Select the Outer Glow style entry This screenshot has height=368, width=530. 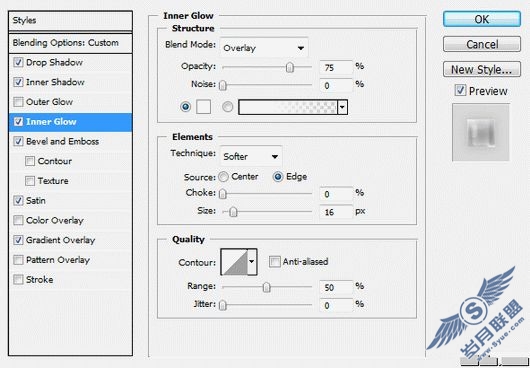coord(49,102)
